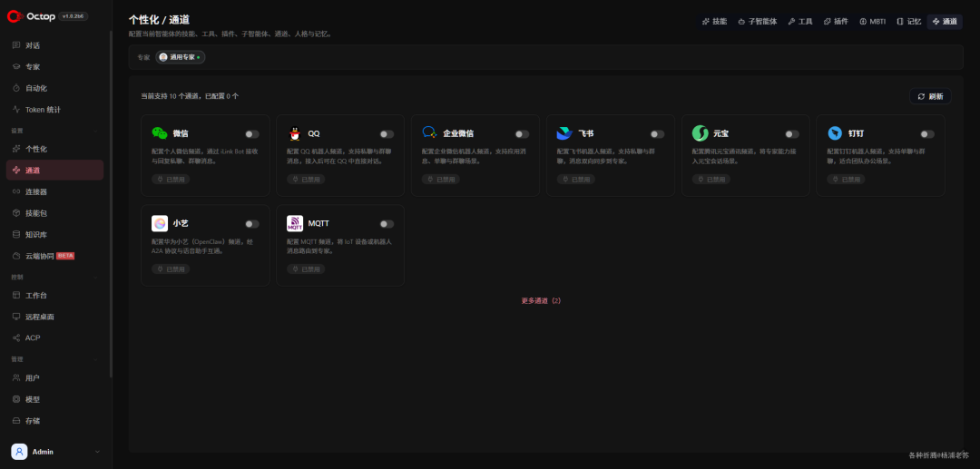The height and width of the screenshot is (469, 980).
Task: Open the 通道 sidebar menu item
Action: (55, 171)
